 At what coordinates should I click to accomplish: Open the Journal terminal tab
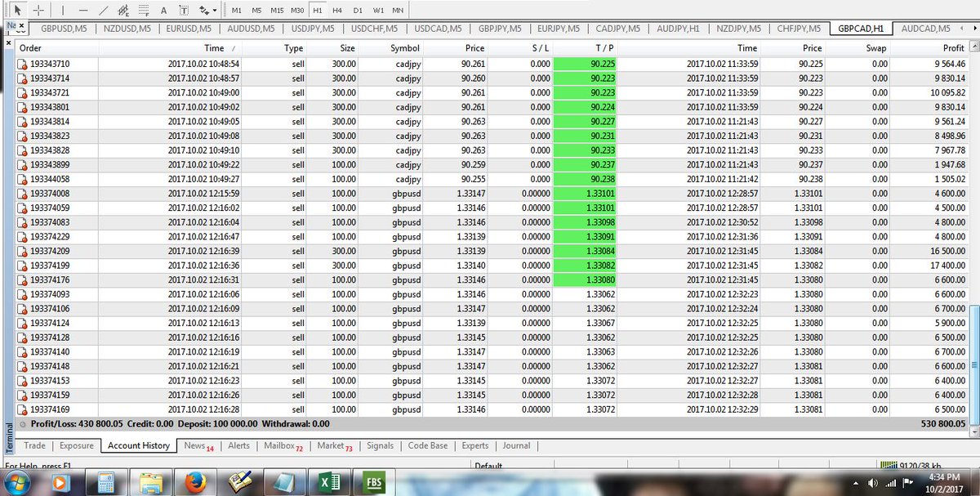pyautogui.click(x=516, y=446)
